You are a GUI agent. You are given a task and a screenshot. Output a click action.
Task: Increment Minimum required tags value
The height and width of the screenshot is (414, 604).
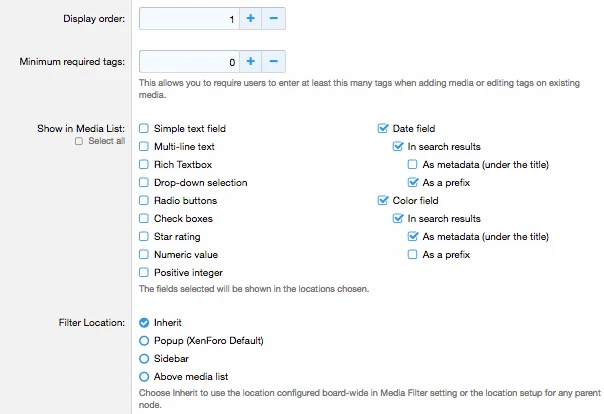click(251, 62)
